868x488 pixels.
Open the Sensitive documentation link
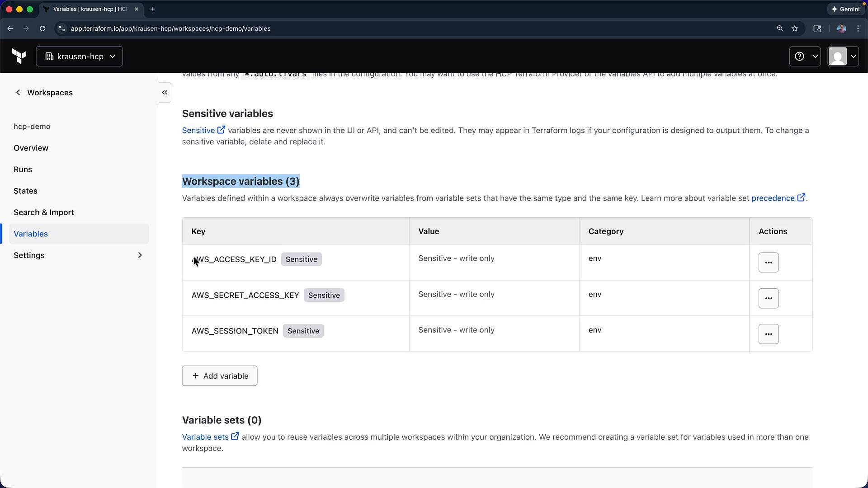tap(203, 131)
